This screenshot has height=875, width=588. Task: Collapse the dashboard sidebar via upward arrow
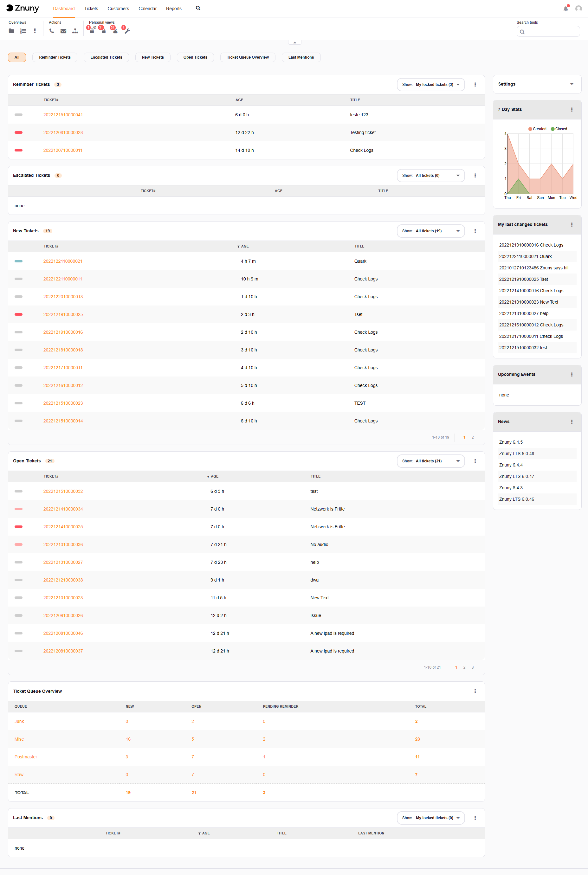pyautogui.click(x=295, y=42)
